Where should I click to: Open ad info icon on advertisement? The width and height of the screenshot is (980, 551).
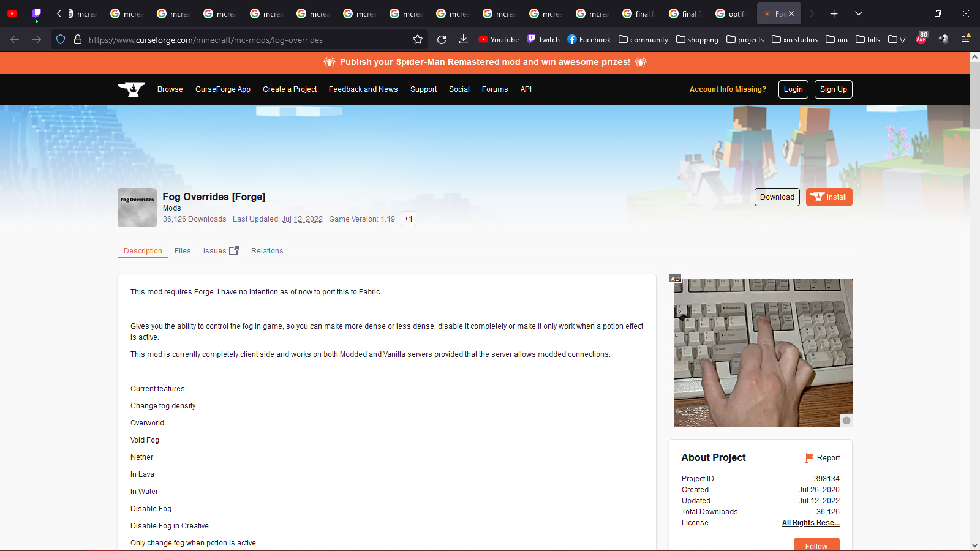[846, 421]
